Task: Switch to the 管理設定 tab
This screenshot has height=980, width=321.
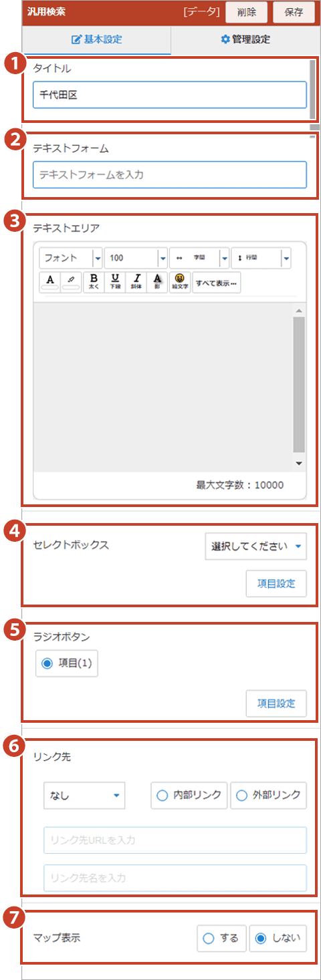Action: [245, 39]
